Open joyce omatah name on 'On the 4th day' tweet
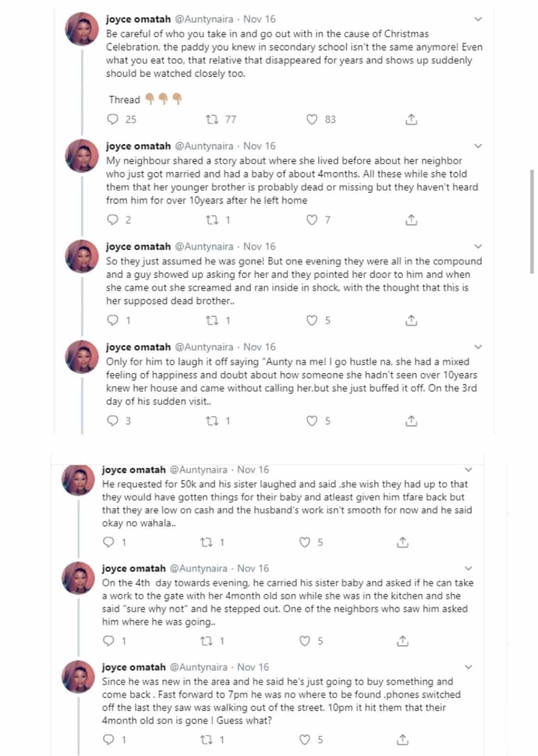The height and width of the screenshot is (756, 538). [x=133, y=569]
